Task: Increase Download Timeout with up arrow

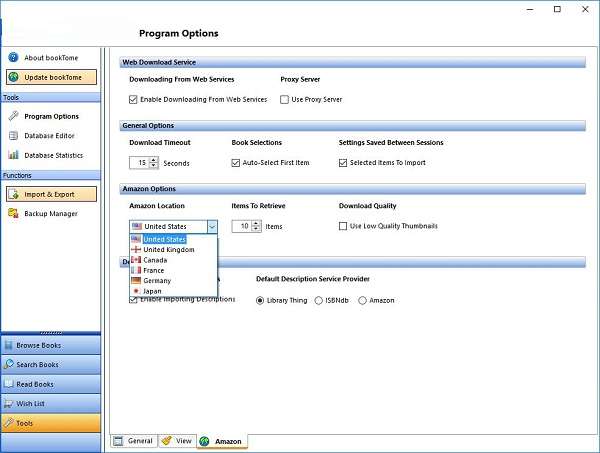Action: pos(153,160)
